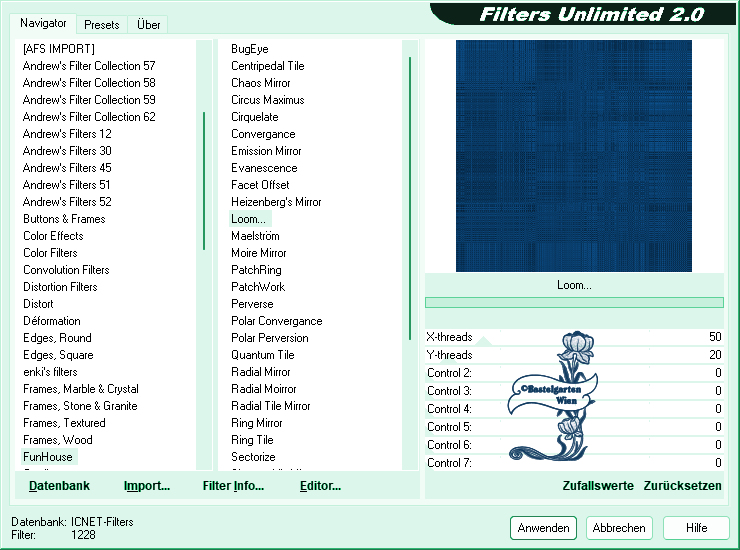Choose the Cirquelate filter
The height and width of the screenshot is (550, 740).
[x=255, y=117]
